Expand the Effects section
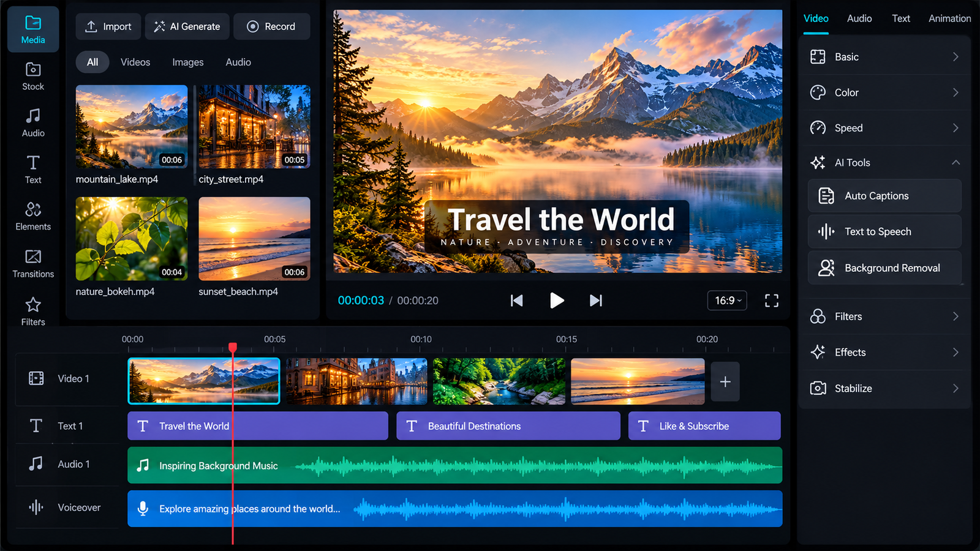 (x=884, y=352)
